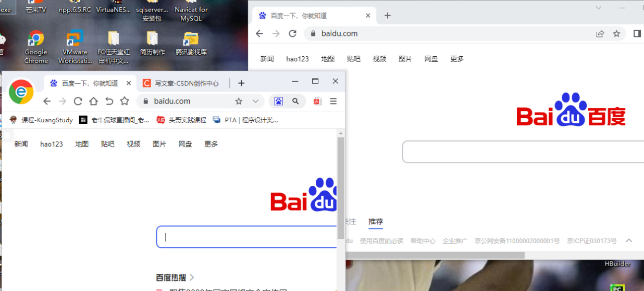Viewport: 644px width, 291px height.
Task: Click 视频 link in front Baidu page
Action: pos(133,144)
